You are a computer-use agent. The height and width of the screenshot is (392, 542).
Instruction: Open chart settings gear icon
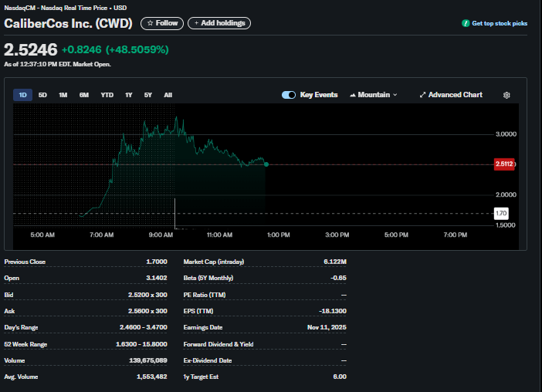(506, 95)
